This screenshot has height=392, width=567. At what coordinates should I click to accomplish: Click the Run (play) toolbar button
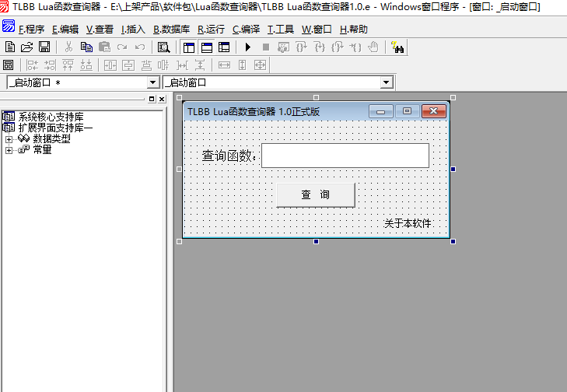click(247, 47)
